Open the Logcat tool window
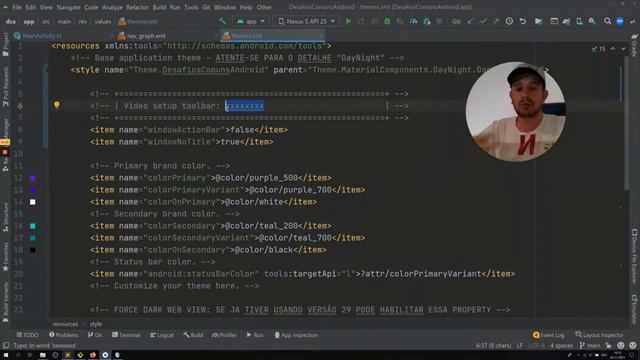Image resolution: width=640 pixels, height=360 pixels. (x=162, y=335)
